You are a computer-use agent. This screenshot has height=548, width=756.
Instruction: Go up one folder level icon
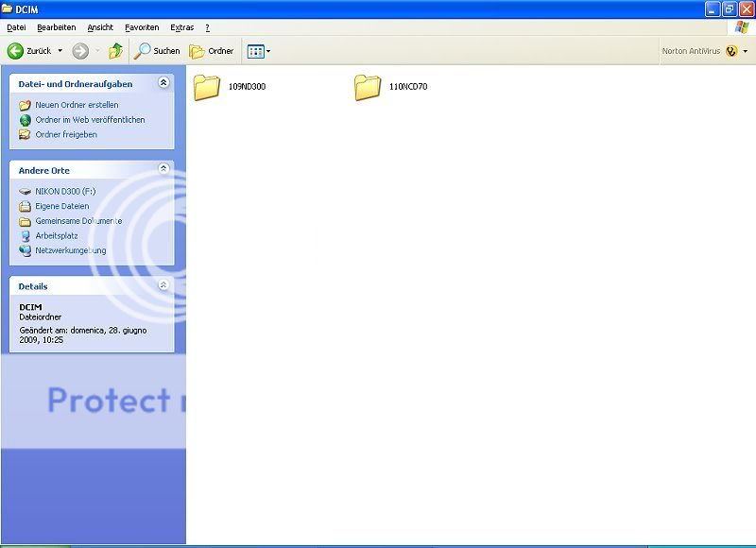(115, 51)
